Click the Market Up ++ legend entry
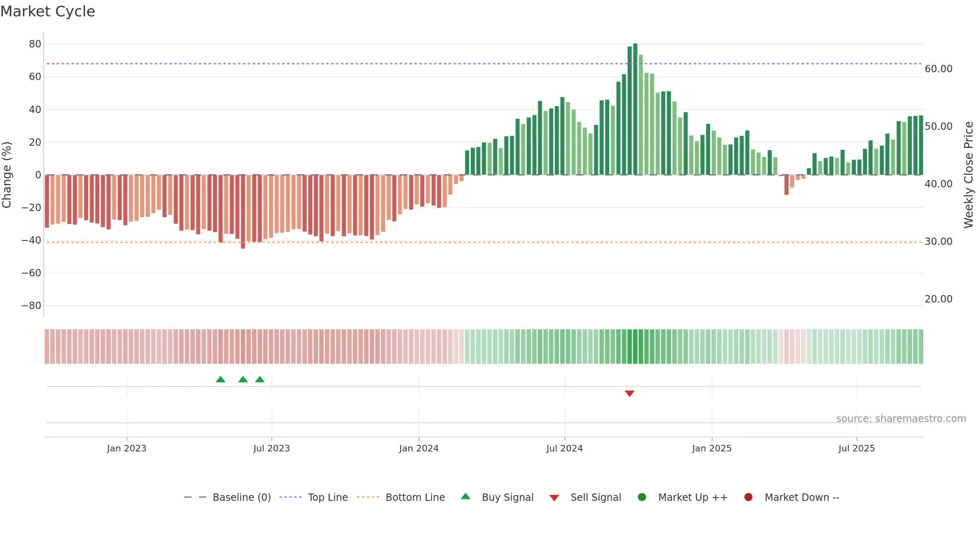Screen dimensions: 980x551 tap(683, 497)
